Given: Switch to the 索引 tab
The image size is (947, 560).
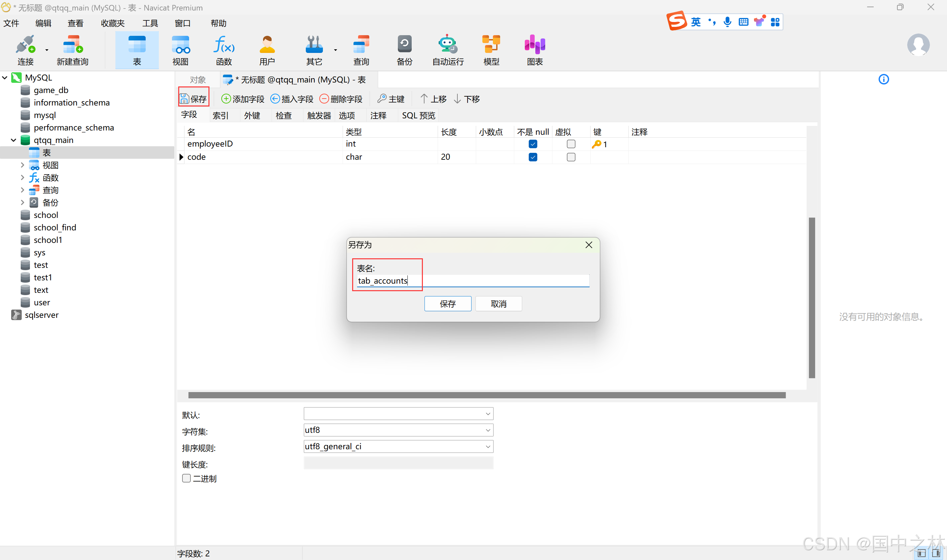Looking at the screenshot, I should pyautogui.click(x=220, y=115).
